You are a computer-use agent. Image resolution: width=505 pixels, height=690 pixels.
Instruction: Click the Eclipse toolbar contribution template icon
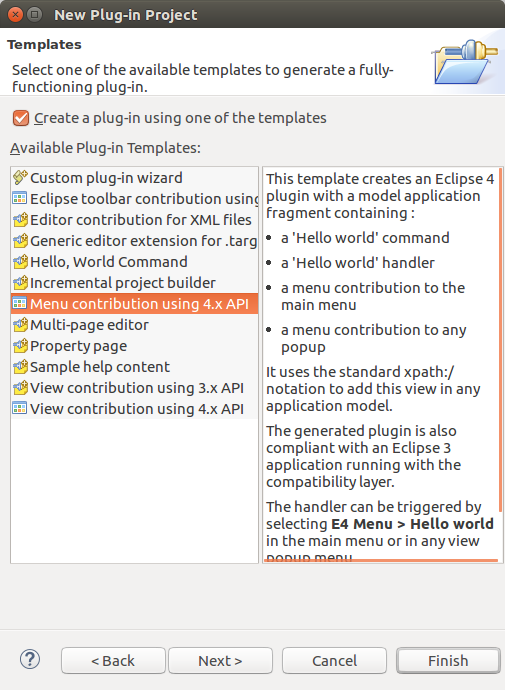(20, 198)
